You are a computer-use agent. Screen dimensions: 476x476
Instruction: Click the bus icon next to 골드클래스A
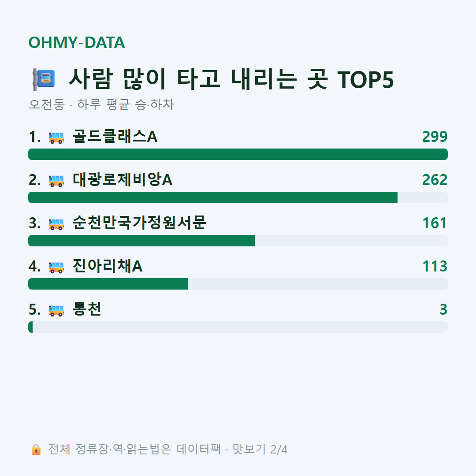[56, 138]
